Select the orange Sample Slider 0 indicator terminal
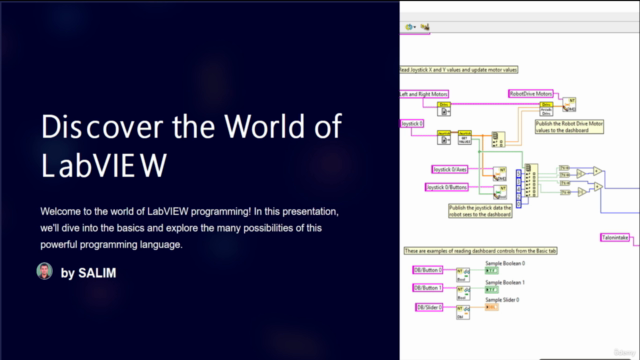This screenshot has width=640, height=360. [491, 307]
